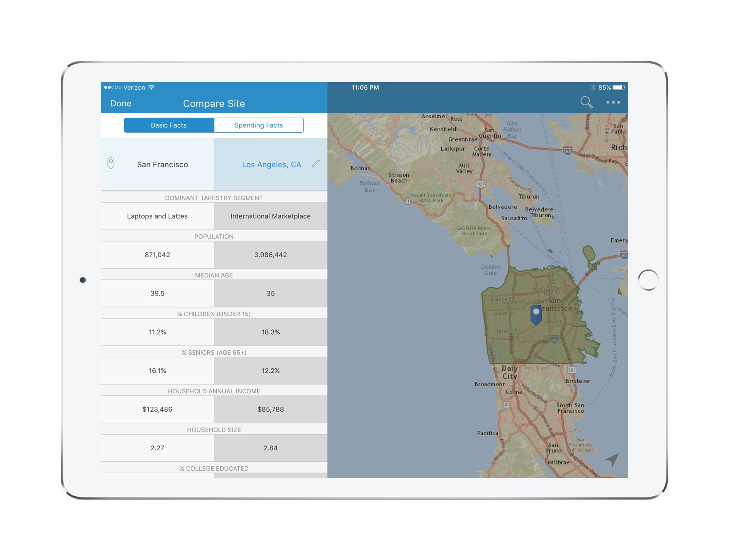Tap the % College Educated header
729x560 pixels.
pyautogui.click(x=214, y=468)
